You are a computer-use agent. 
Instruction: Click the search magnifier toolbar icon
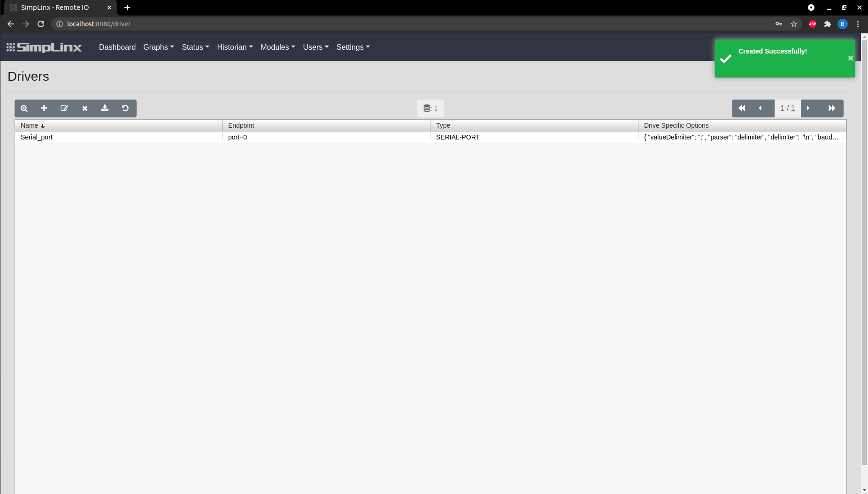click(24, 108)
